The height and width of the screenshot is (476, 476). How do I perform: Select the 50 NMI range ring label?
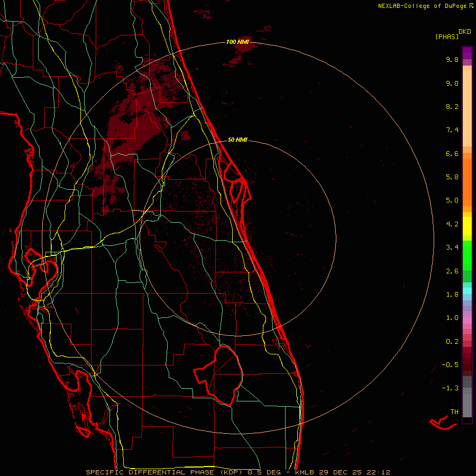click(237, 140)
